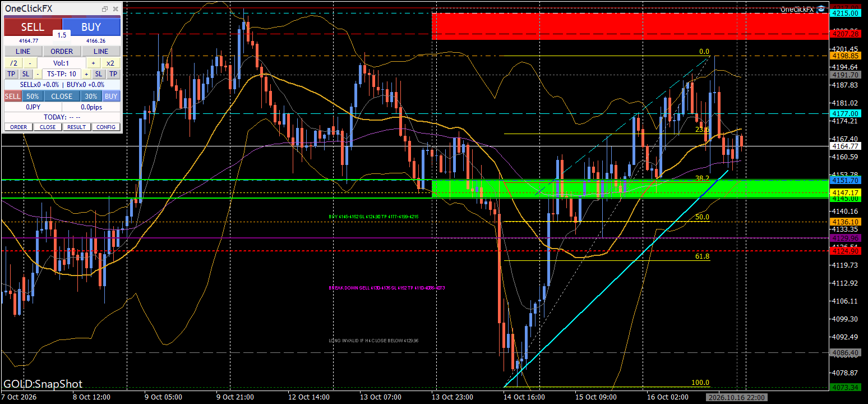Click the big red SELL button
The height and width of the screenshot is (404, 868).
(x=33, y=27)
